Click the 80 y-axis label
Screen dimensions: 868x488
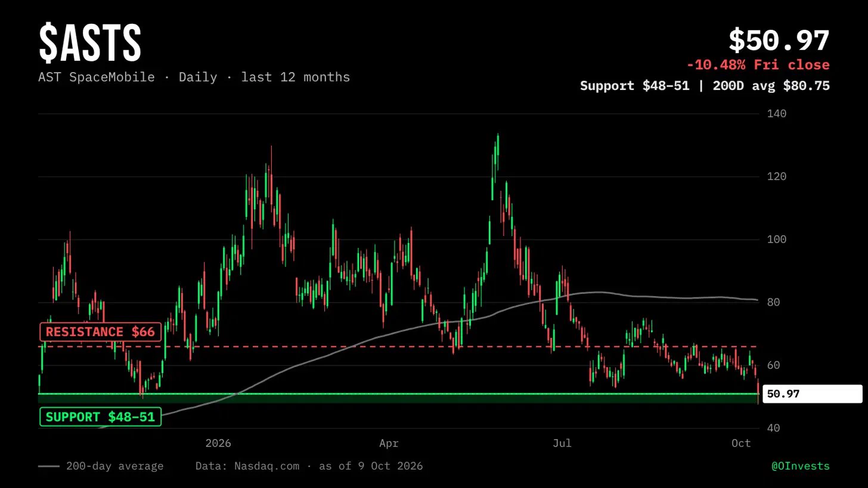click(x=773, y=303)
